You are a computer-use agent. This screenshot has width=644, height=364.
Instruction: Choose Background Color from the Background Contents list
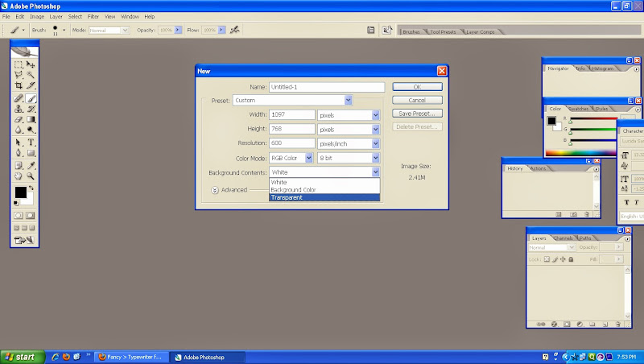point(324,190)
